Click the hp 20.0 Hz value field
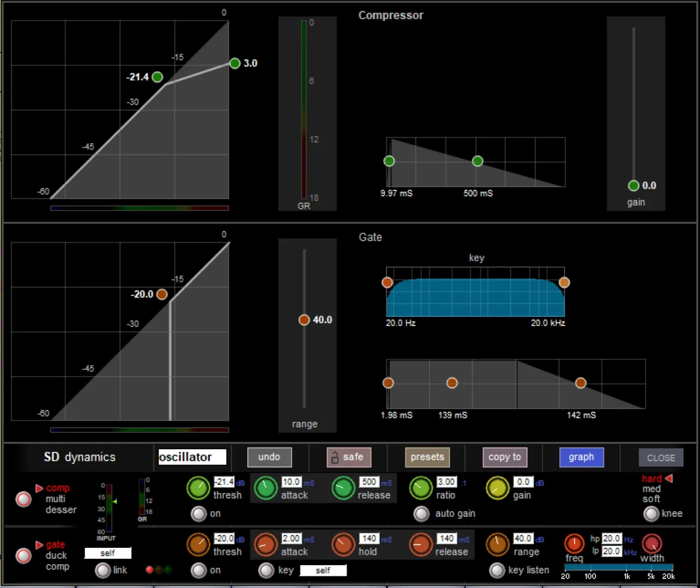This screenshot has height=588, width=700. click(x=612, y=538)
